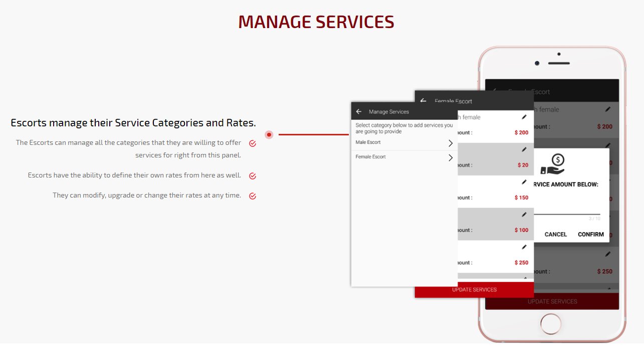Viewport: 644px width, 346px height.
Task: Click the $ 20 amount value
Action: [523, 165]
